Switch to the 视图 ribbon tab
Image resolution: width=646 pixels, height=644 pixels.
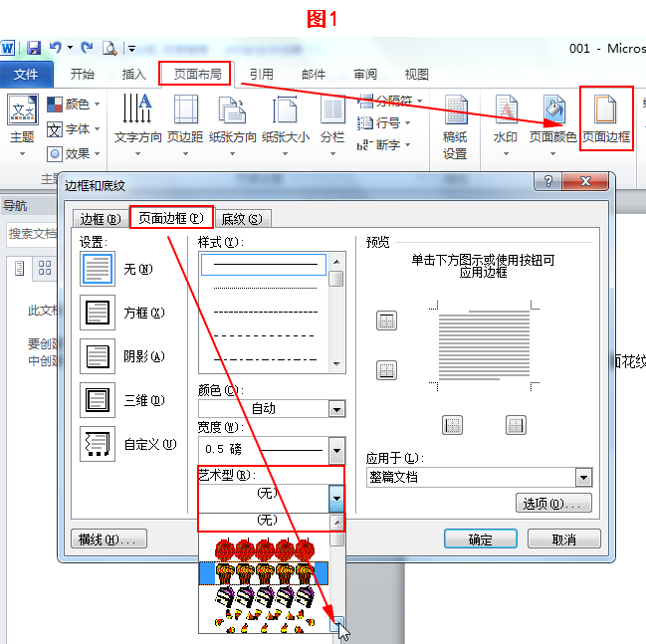point(416,75)
